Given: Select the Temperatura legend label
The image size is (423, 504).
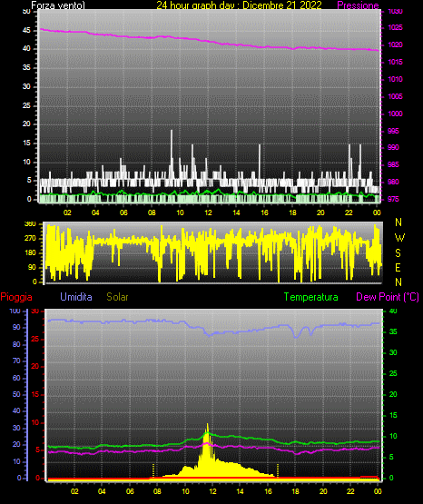Looking at the screenshot, I should [x=311, y=297].
